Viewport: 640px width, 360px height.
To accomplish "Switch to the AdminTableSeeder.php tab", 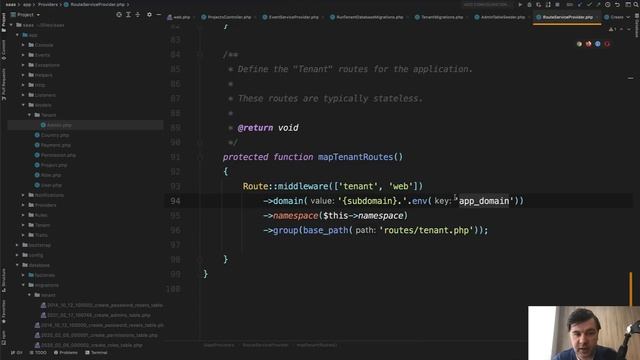I will [x=500, y=17].
